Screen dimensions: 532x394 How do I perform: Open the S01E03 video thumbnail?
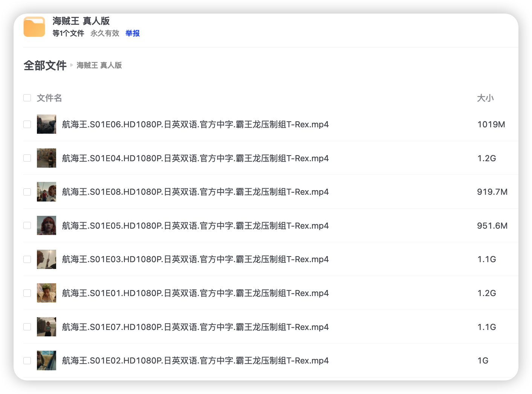tap(46, 259)
